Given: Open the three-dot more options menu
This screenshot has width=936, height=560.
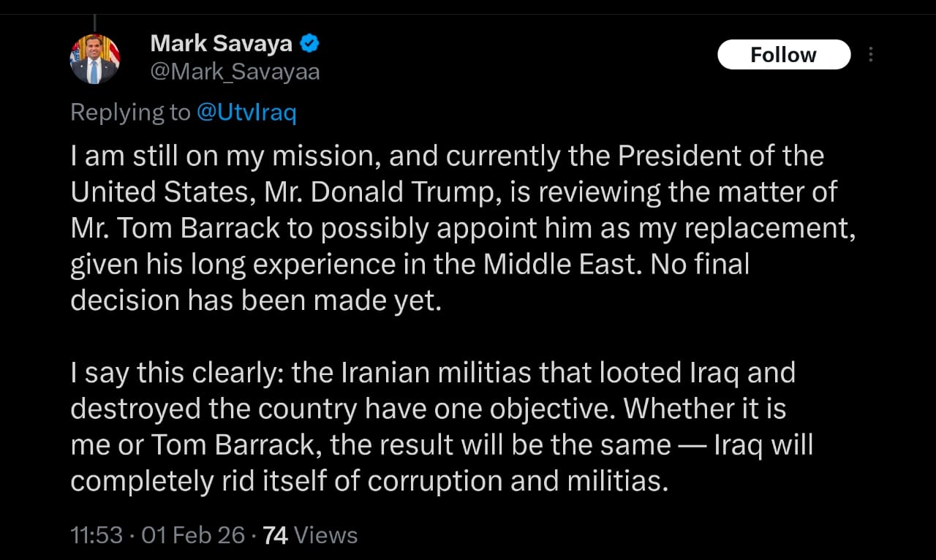Looking at the screenshot, I should pos(870,55).
